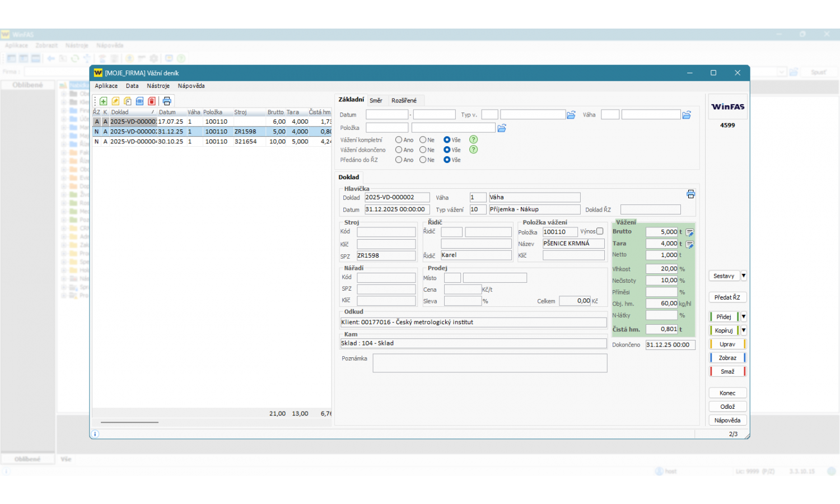The image size is (840, 504).
Task: Open the Sestavy dropdown arrow
Action: [x=744, y=276]
